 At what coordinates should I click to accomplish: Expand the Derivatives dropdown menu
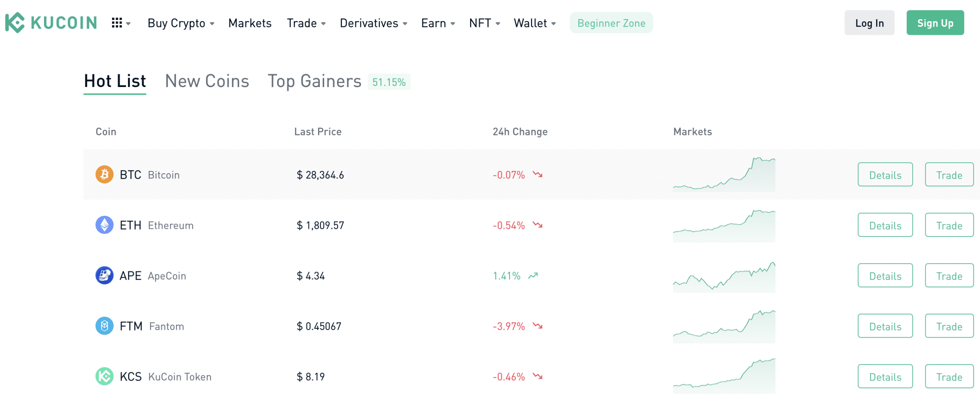[373, 23]
